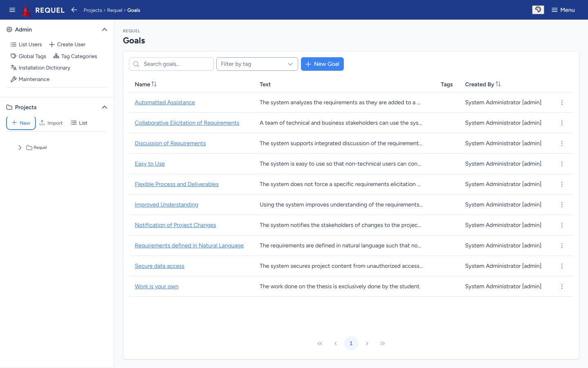Open Requirements defined in Natural Language link
The height and width of the screenshot is (368, 588).
189,246
